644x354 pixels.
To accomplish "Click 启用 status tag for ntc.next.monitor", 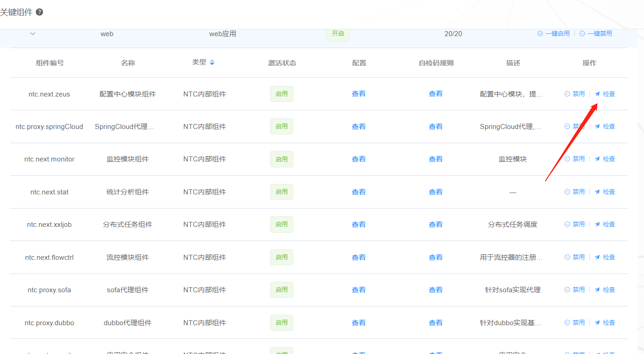I will (281, 159).
